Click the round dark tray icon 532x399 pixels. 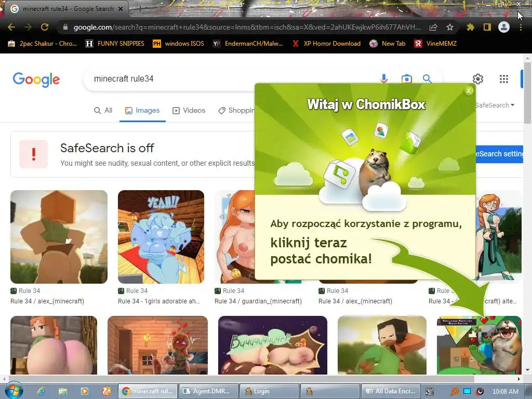coord(480,391)
